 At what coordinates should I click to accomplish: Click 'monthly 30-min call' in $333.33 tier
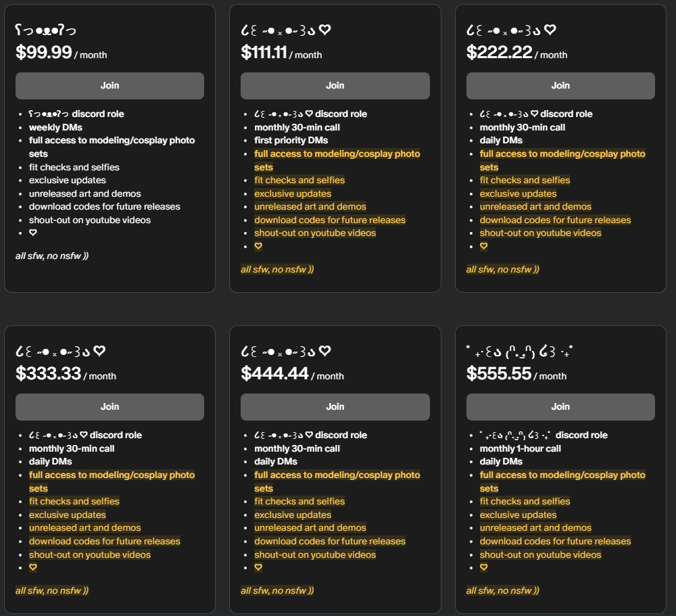tap(72, 448)
